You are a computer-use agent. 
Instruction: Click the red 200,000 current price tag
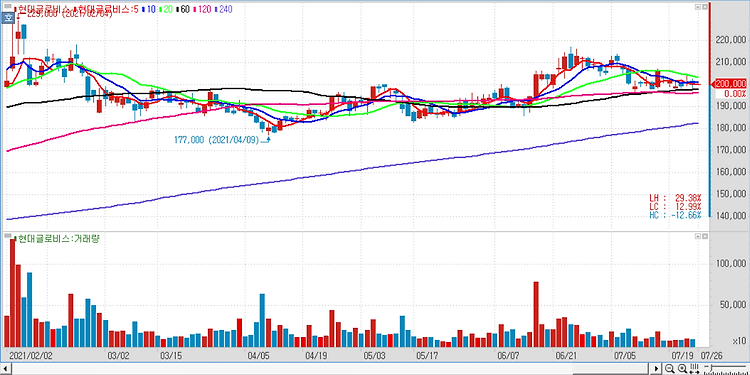pos(730,83)
